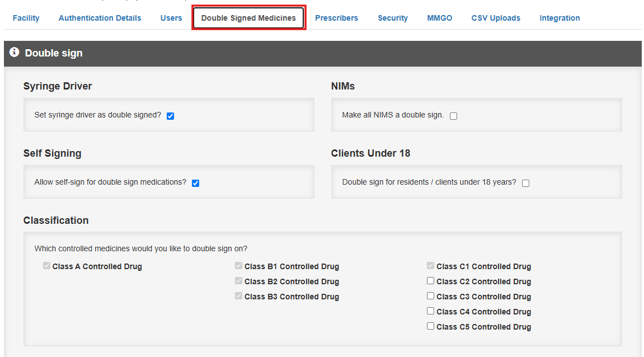Open the CSV Uploads tab
Image resolution: width=644 pixels, height=357 pixels.
click(496, 18)
